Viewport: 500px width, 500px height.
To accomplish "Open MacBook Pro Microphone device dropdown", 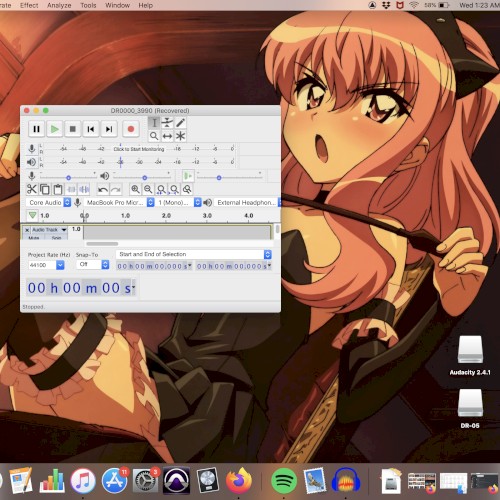I will coord(119,202).
